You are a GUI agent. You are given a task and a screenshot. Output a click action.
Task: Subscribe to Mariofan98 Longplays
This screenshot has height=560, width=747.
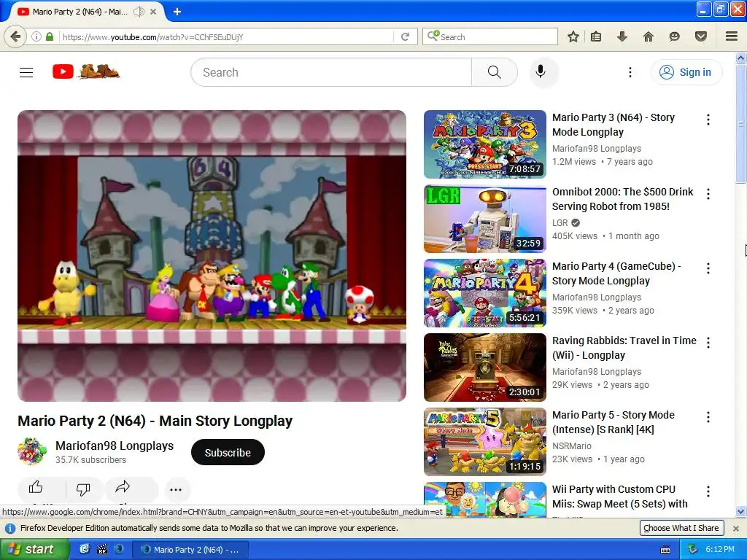point(228,452)
